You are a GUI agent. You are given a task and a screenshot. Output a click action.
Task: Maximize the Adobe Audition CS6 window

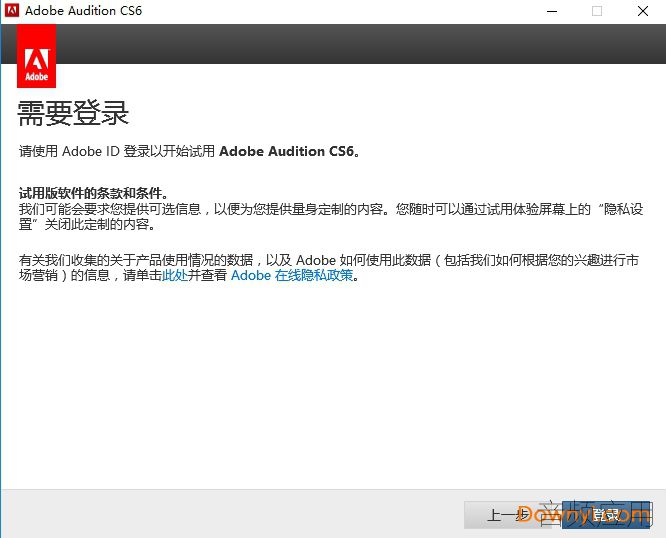[597, 11]
